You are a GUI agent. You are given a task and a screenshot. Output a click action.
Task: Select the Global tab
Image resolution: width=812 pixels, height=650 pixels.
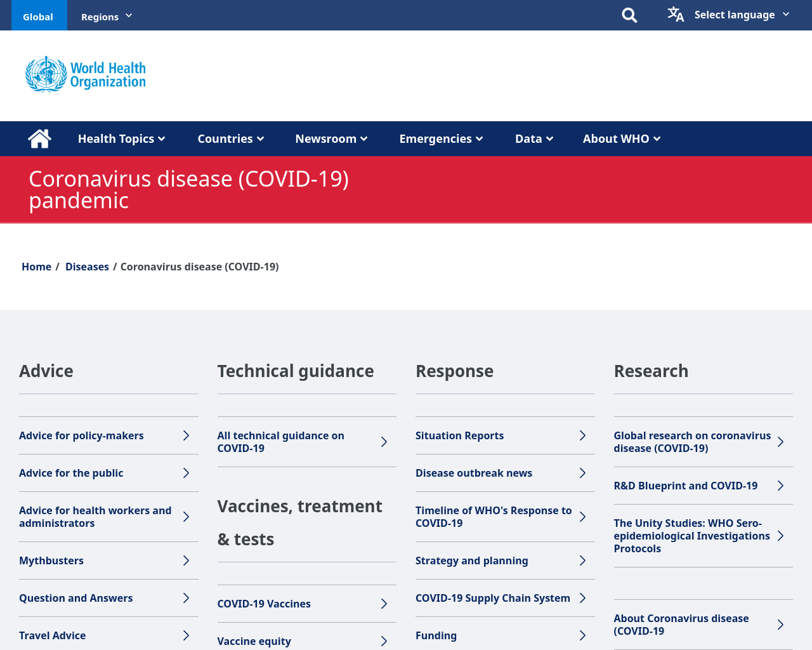(38, 17)
